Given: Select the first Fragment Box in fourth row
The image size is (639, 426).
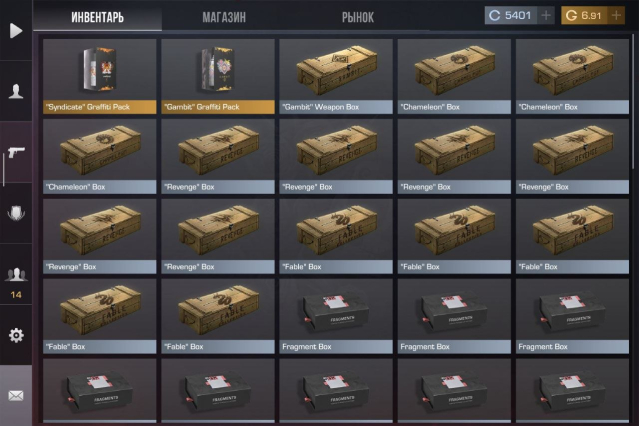Looking at the screenshot, I should (x=336, y=316).
